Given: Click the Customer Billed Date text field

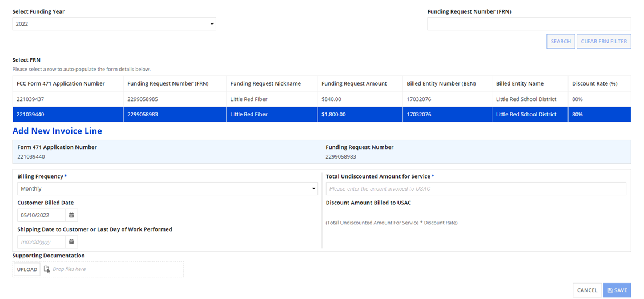Looking at the screenshot, I should (41, 215).
